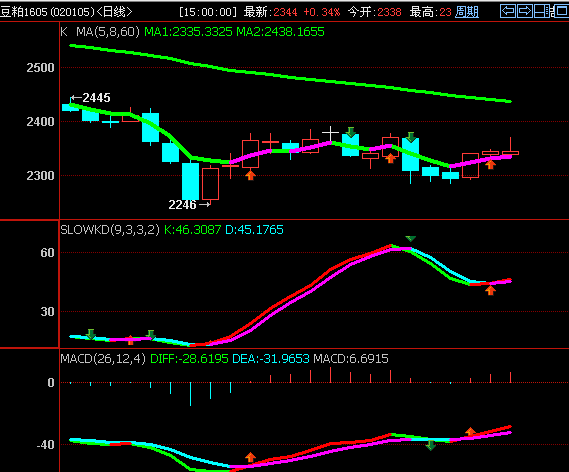Select the MA(5,8,60) indicator label

coord(108,32)
